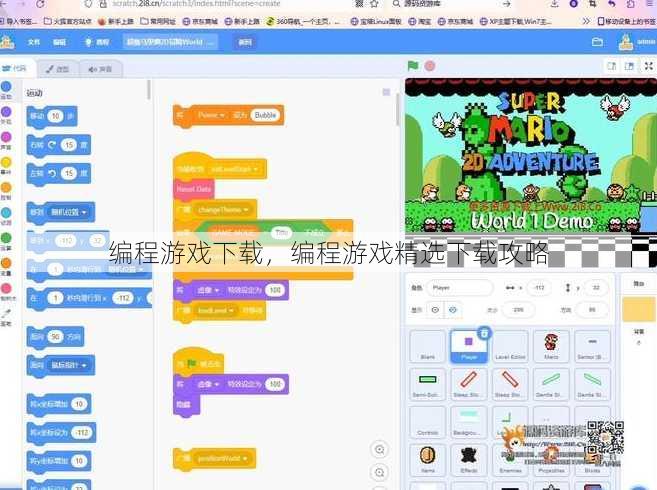Click the green flag run icon
The width and height of the screenshot is (657, 490).
[x=413, y=66]
